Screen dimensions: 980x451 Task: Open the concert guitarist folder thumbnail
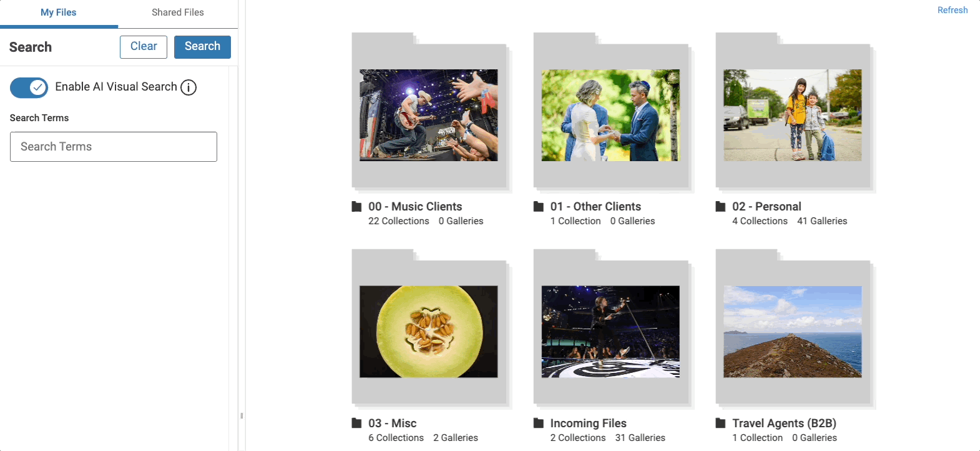(429, 115)
